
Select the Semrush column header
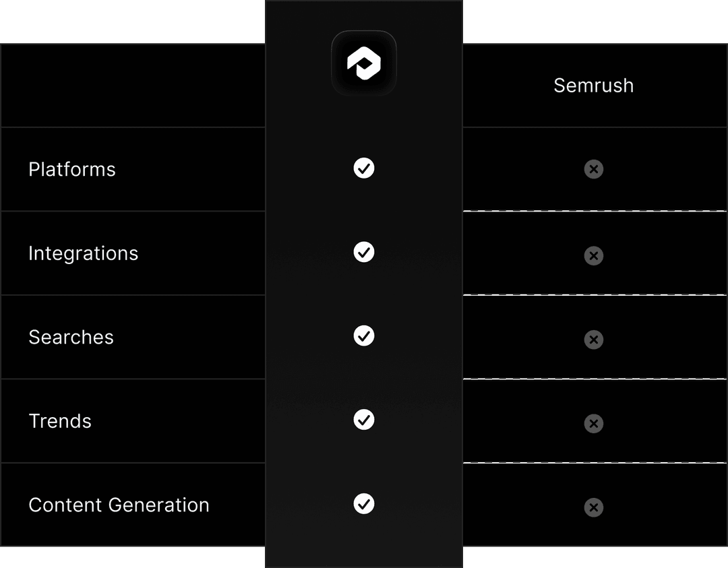[x=594, y=86]
